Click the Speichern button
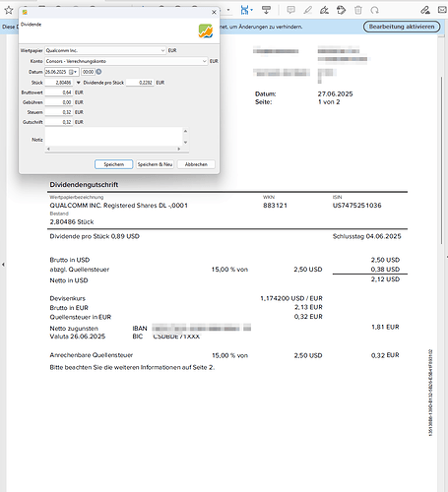This screenshot has height=492, width=448. (114, 164)
